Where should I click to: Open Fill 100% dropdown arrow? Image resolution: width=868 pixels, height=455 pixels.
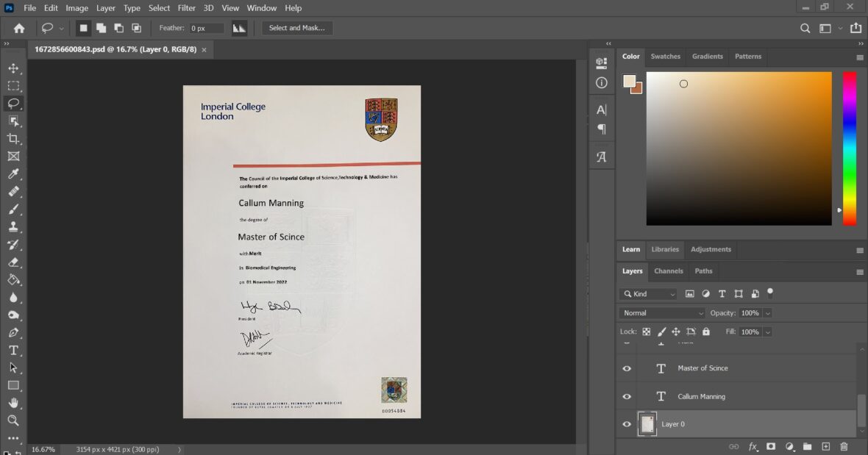767,332
